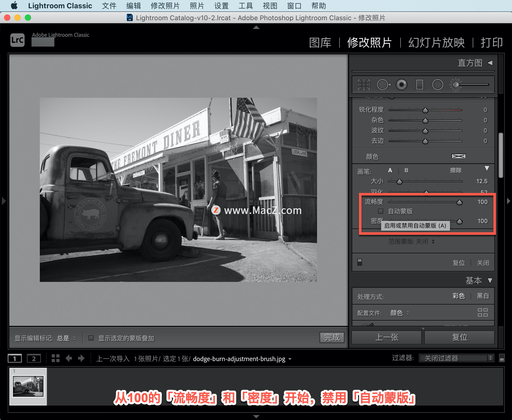Click the 锐化程度 slider handle
Viewport: 512px width, 420px height.
pos(425,110)
